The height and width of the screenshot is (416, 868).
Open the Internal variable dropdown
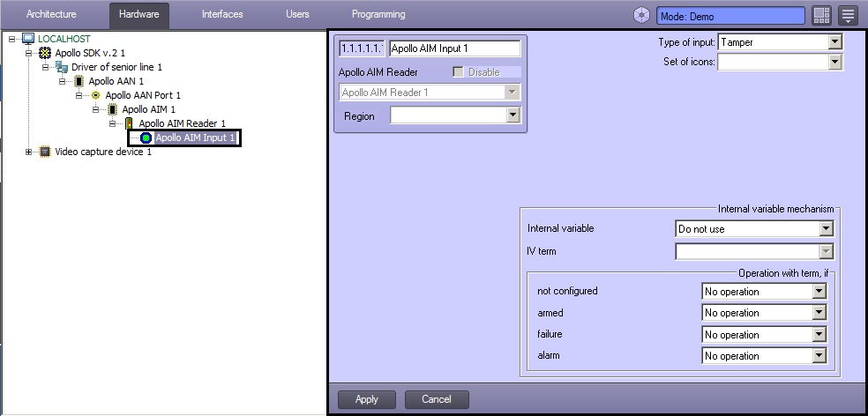click(826, 228)
